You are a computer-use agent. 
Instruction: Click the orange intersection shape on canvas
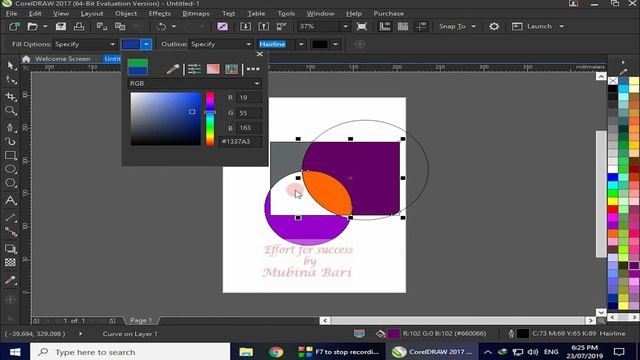pos(327,192)
